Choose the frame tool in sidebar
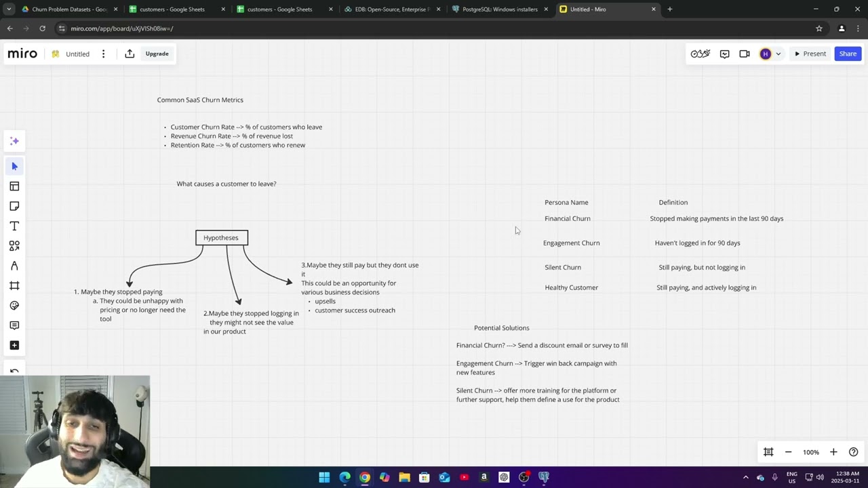This screenshot has height=488, width=868. coord(14,285)
